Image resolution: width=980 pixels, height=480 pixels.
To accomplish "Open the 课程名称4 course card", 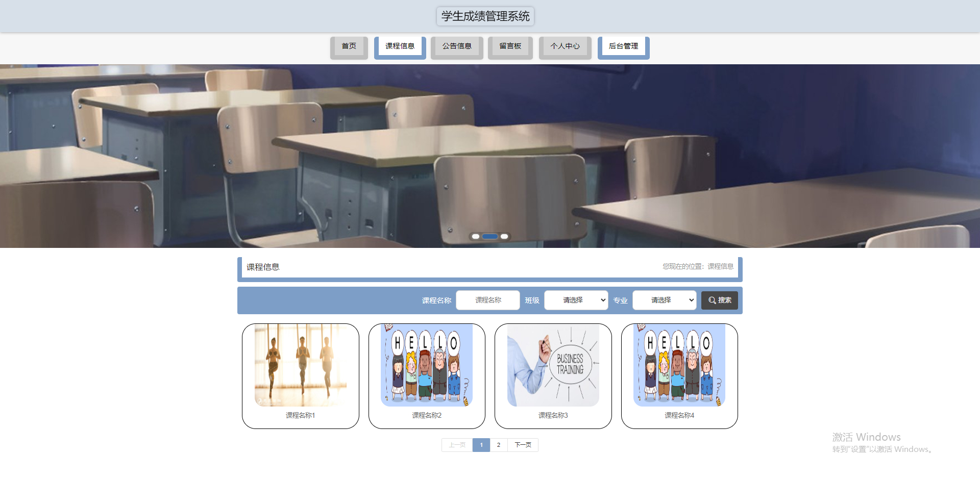I will click(679, 376).
